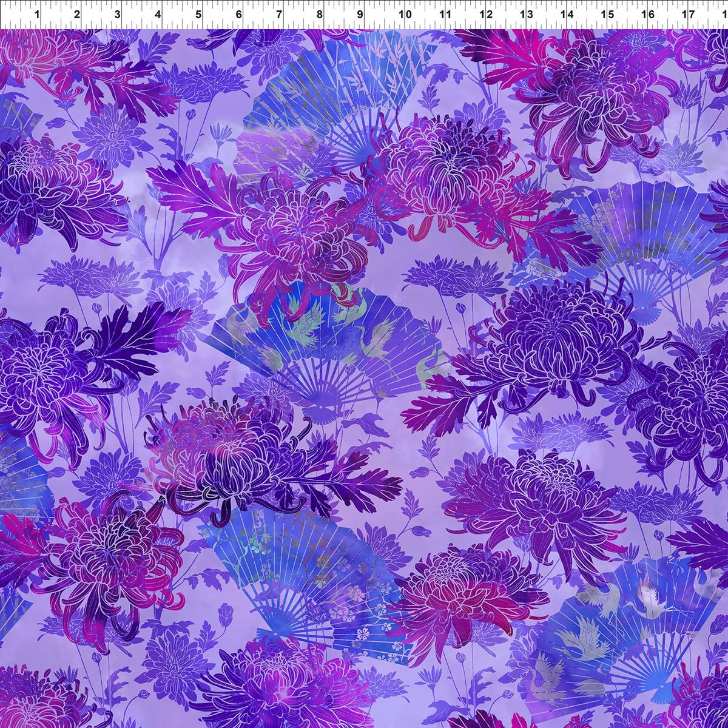Click the ruler number 13 mark

click(527, 13)
